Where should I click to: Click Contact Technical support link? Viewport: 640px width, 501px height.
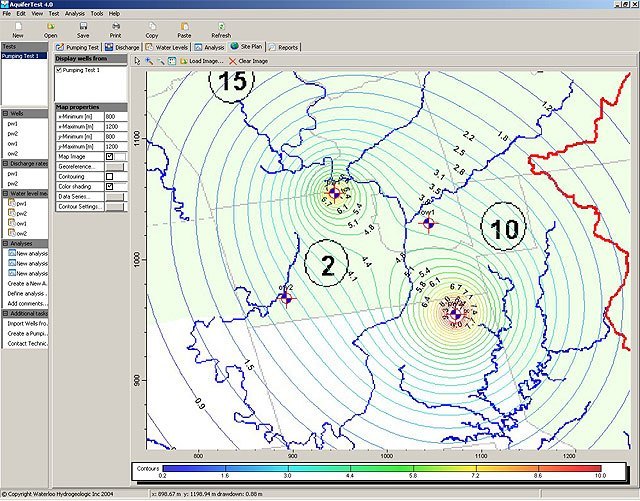tap(27, 343)
